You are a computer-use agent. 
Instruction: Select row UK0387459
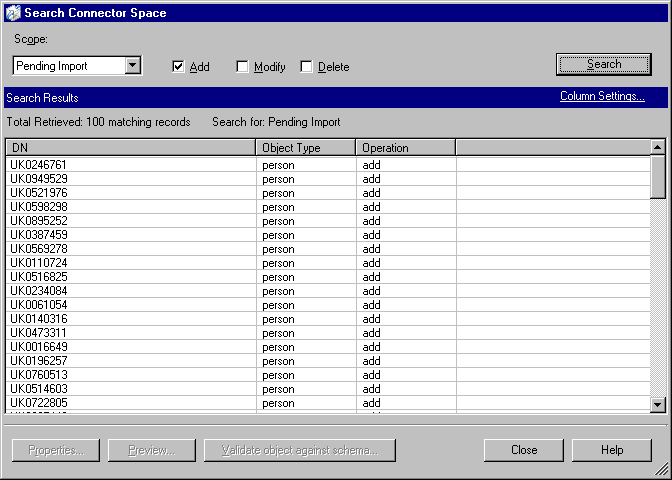click(x=328, y=235)
